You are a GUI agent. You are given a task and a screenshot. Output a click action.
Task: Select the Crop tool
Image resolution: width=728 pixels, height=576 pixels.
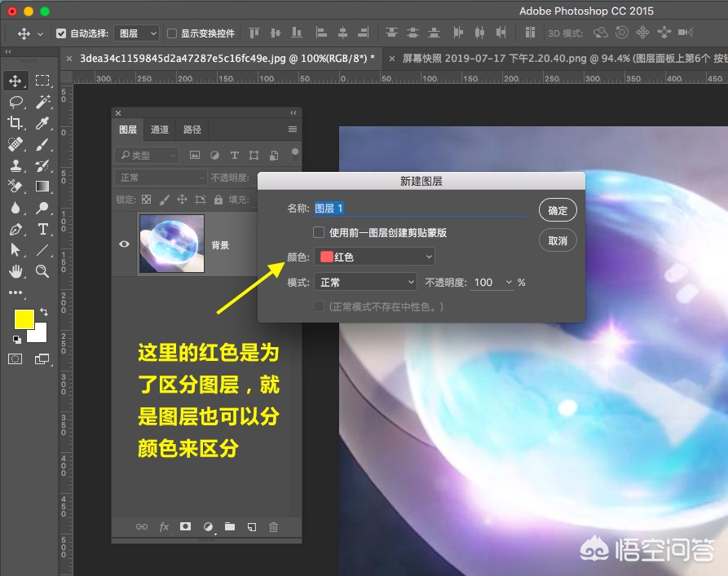tap(16, 123)
